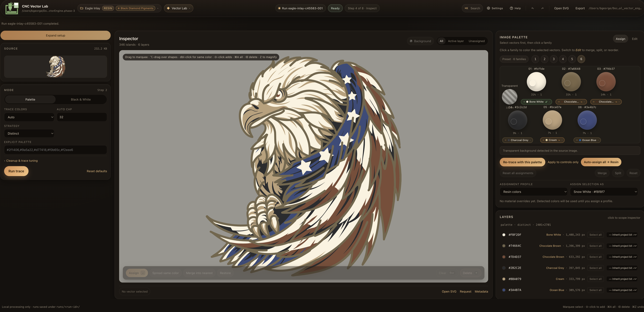
Task: Click the ⌘K shortcut icon in Search
Action: 466,8
